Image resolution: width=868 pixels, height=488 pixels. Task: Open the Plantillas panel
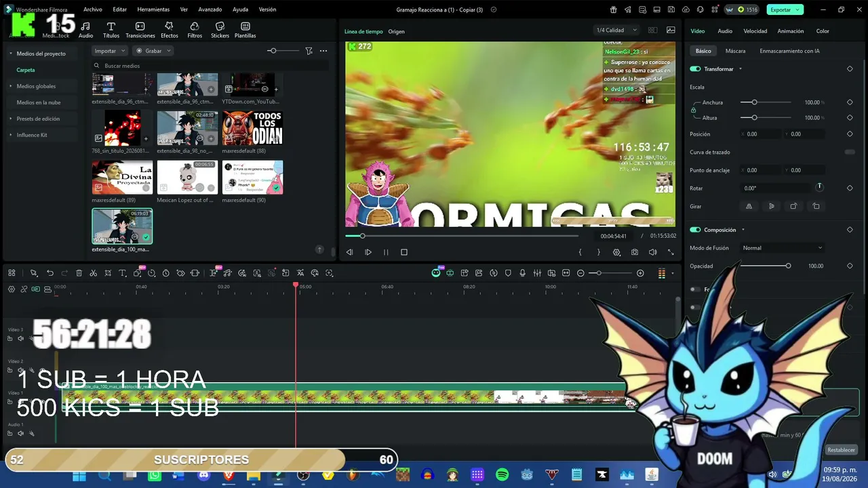(x=245, y=30)
